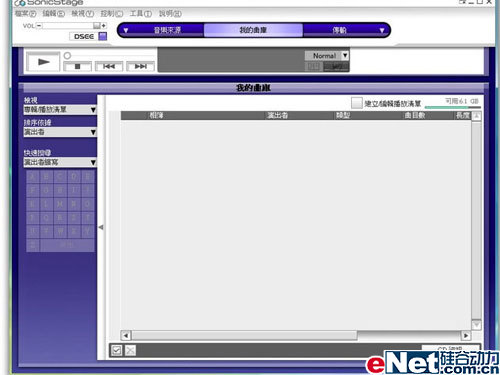The width and height of the screenshot is (500, 375).
Task: Click the X delete icon below the list
Action: click(130, 350)
